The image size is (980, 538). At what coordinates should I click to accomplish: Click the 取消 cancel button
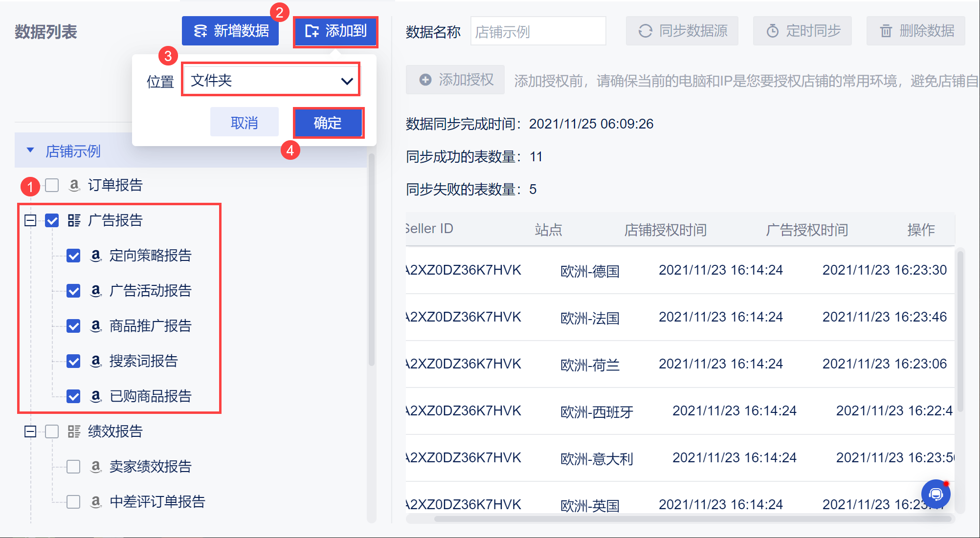tap(245, 123)
